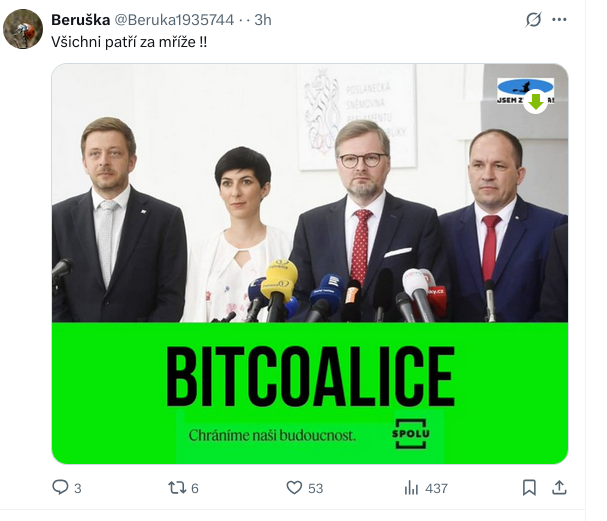Open Beruška's profile avatar picture
607x521 pixels.
(x=23, y=29)
